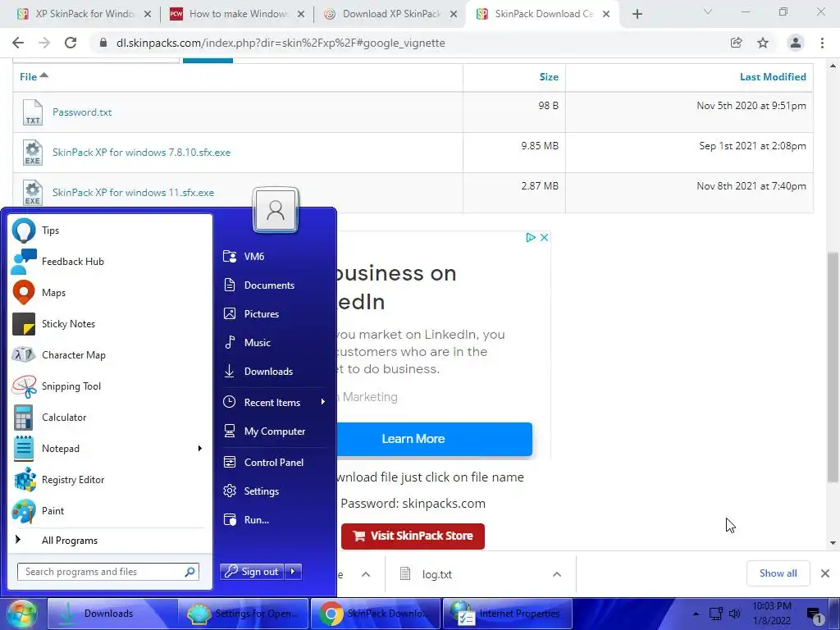Viewport: 840px width, 630px height.
Task: Click the Visit SkinPack Store button
Action: 413,536
